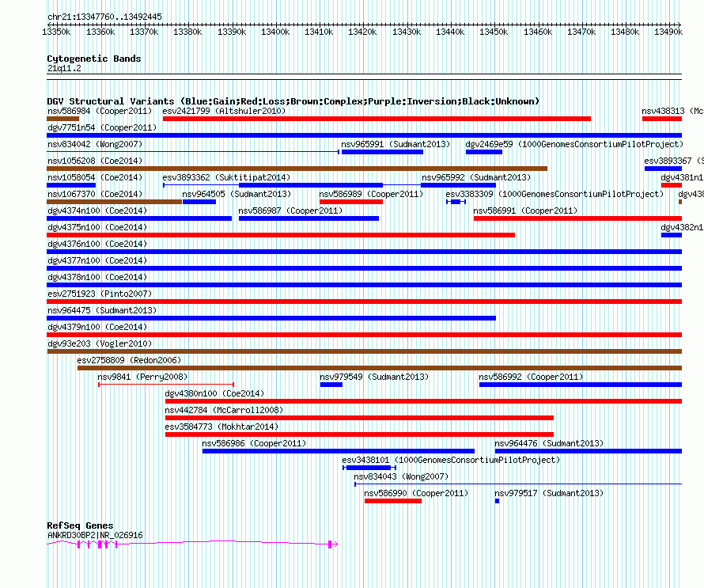Screen dimensions: 704x588
Task: Open the dgv4377n100 (Coe2014) label
Action: click(x=97, y=260)
